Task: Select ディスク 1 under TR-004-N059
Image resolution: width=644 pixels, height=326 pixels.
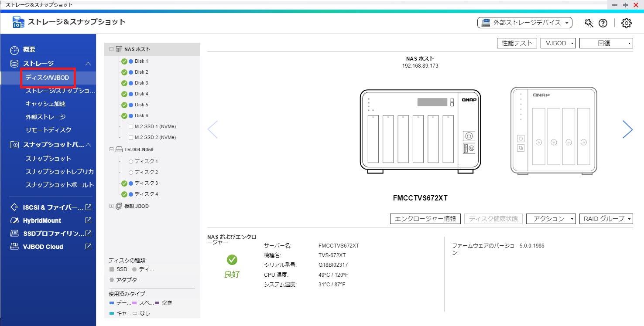Action: (x=146, y=161)
